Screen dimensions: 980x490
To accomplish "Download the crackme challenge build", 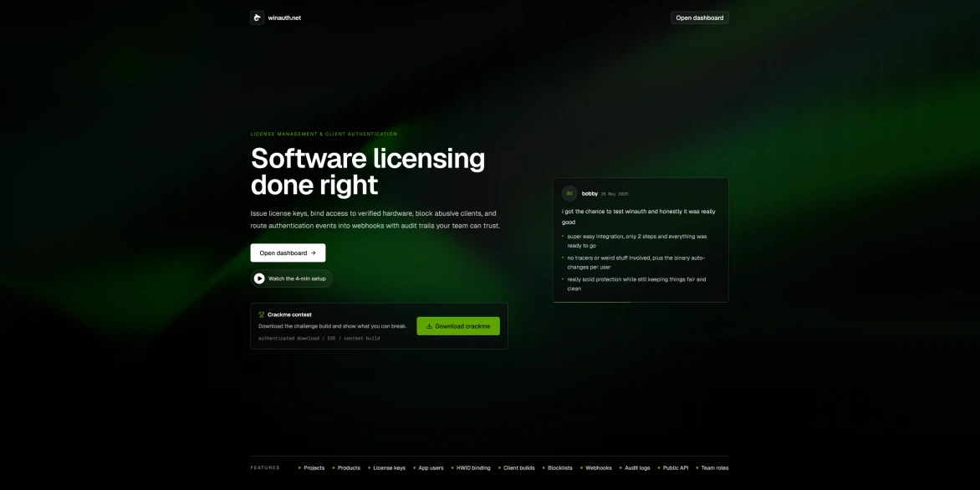I will tap(458, 326).
